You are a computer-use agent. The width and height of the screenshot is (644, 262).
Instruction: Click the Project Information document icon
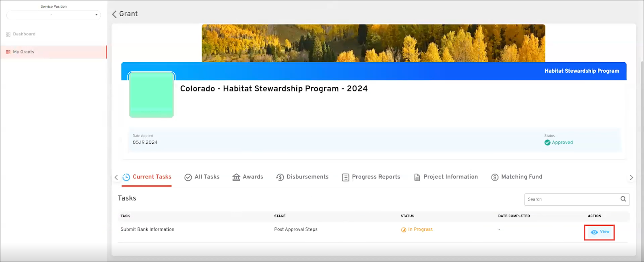(x=417, y=177)
